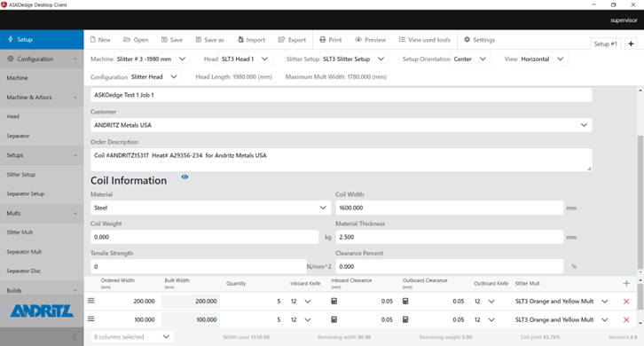Change View Horizontal dropdown
This screenshot has height=346, width=644.
coord(542,59)
